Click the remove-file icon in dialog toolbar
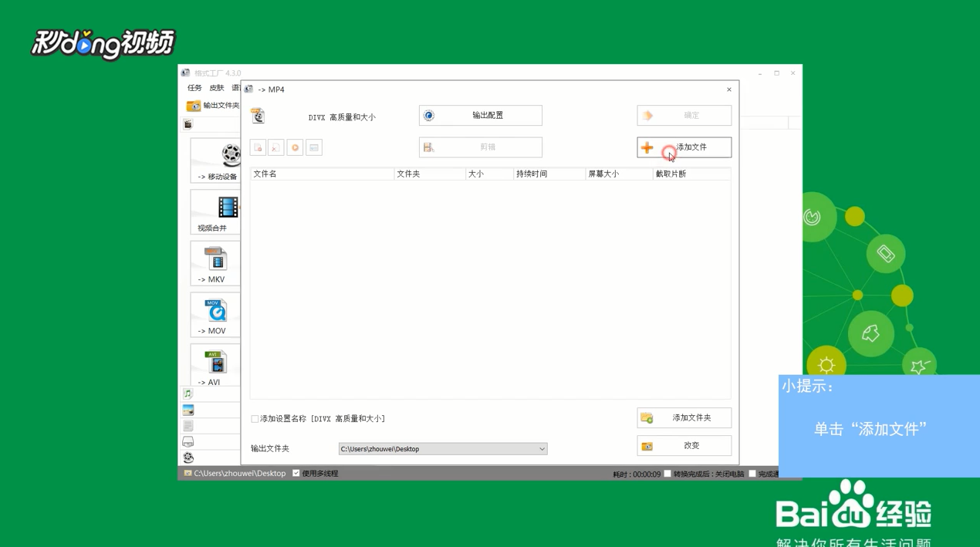This screenshot has height=547, width=980. click(258, 147)
